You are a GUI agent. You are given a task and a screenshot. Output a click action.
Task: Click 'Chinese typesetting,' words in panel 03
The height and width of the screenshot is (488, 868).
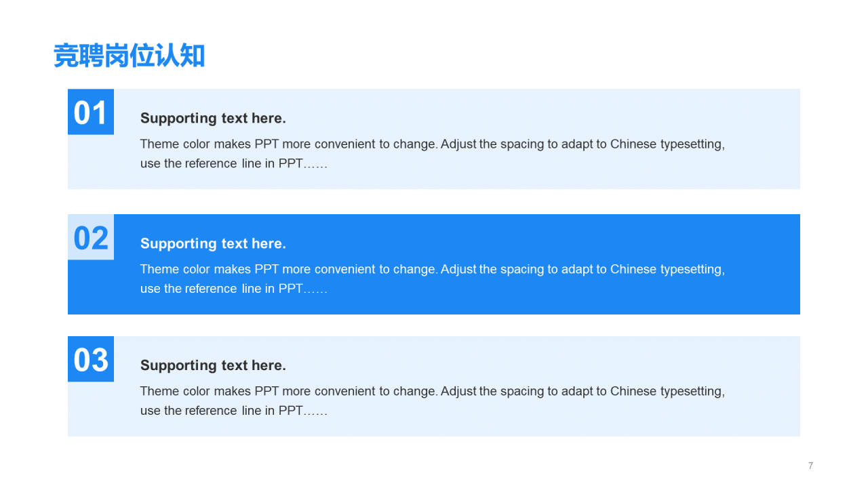tap(667, 391)
